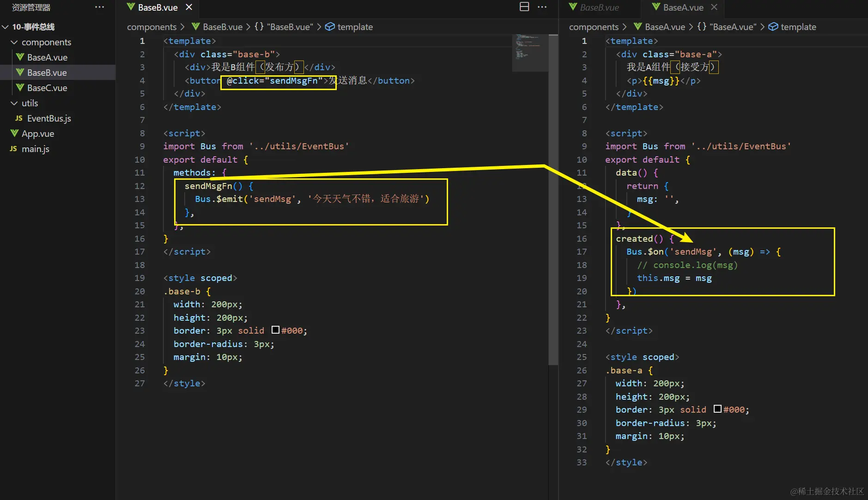Switch to BaseB.vue tab in right editor
The width and height of the screenshot is (868, 500).
pyautogui.click(x=600, y=7)
